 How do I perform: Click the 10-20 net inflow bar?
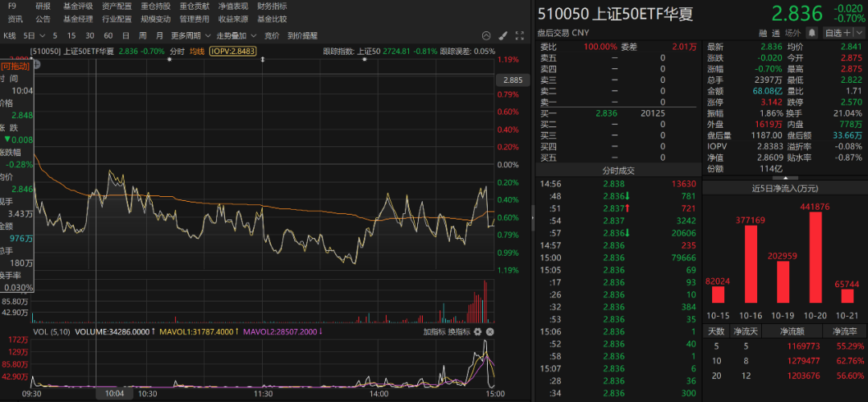(815, 257)
